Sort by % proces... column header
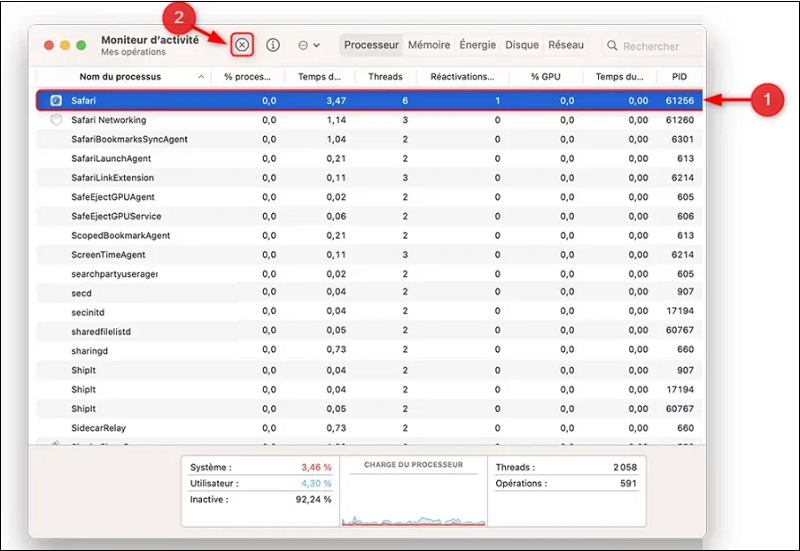This screenshot has height=551, width=800. click(247, 77)
